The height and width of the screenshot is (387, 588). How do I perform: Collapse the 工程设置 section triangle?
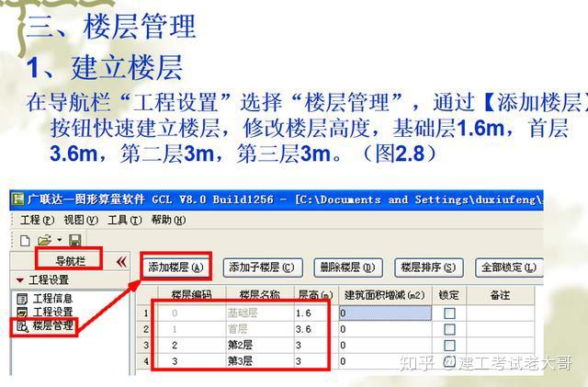click(20, 280)
